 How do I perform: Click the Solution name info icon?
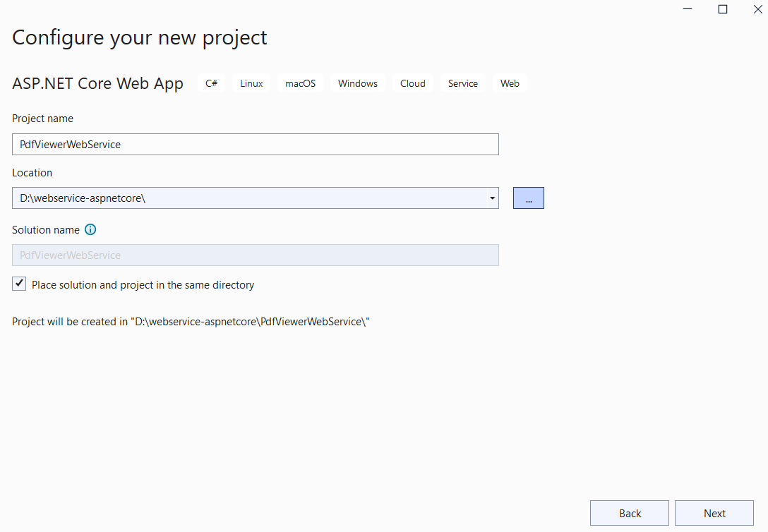90,229
